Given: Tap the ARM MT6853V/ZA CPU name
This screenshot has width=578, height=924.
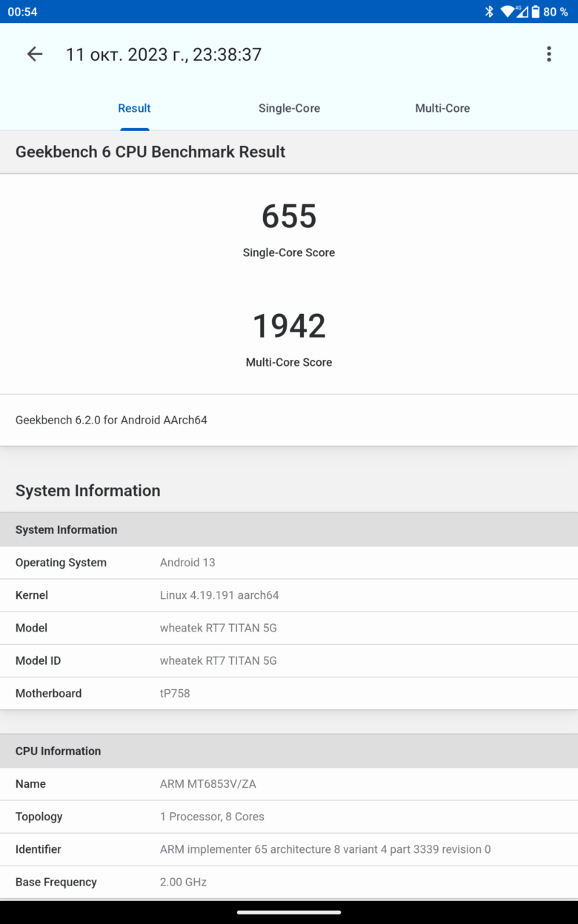Looking at the screenshot, I should 208,784.
